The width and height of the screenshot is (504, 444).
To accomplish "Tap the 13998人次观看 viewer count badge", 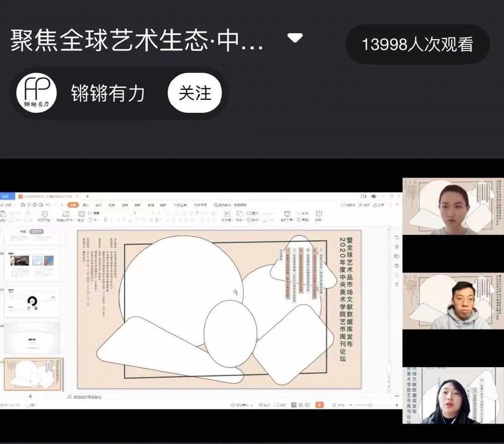I will (x=418, y=44).
